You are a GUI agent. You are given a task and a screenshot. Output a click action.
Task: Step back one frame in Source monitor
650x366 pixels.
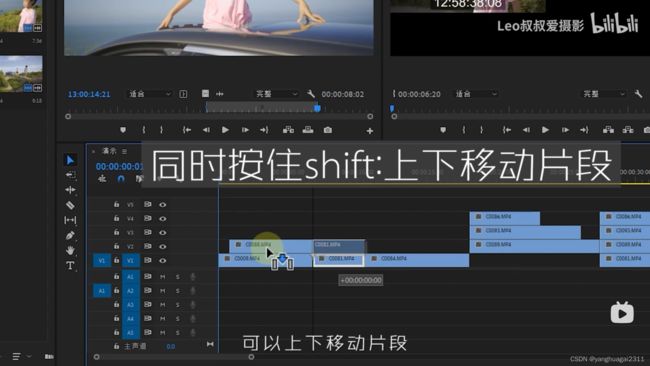coord(206,130)
